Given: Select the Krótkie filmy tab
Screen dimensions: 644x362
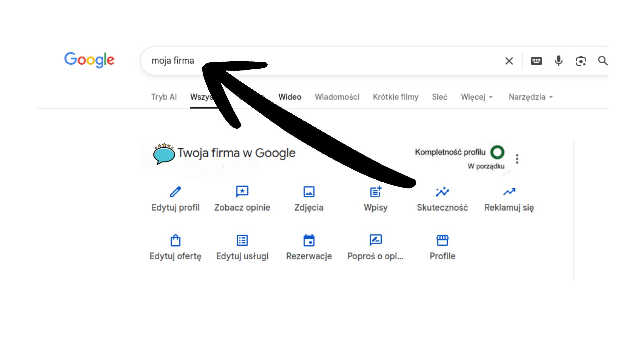Looking at the screenshot, I should [x=396, y=97].
